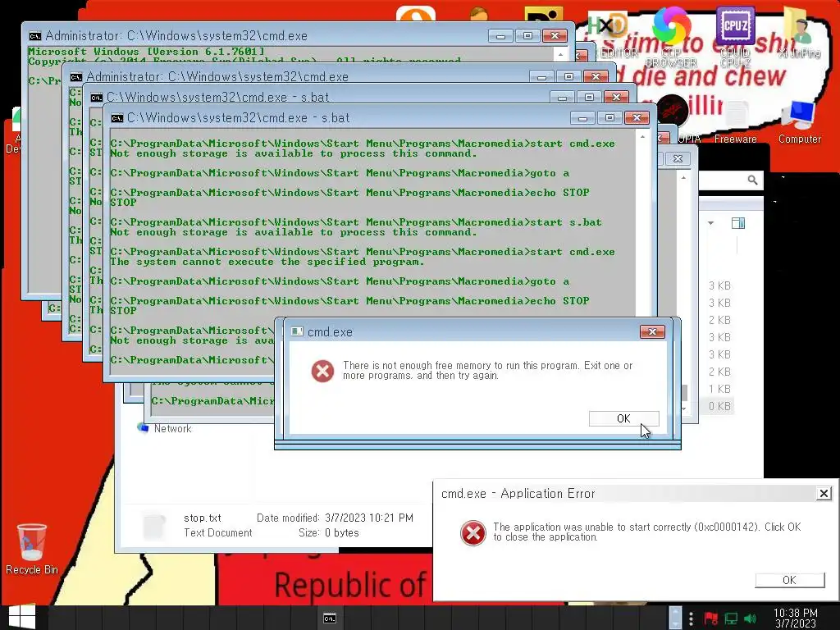
Task: Click OK in the Application Error dialog
Action: click(790, 580)
